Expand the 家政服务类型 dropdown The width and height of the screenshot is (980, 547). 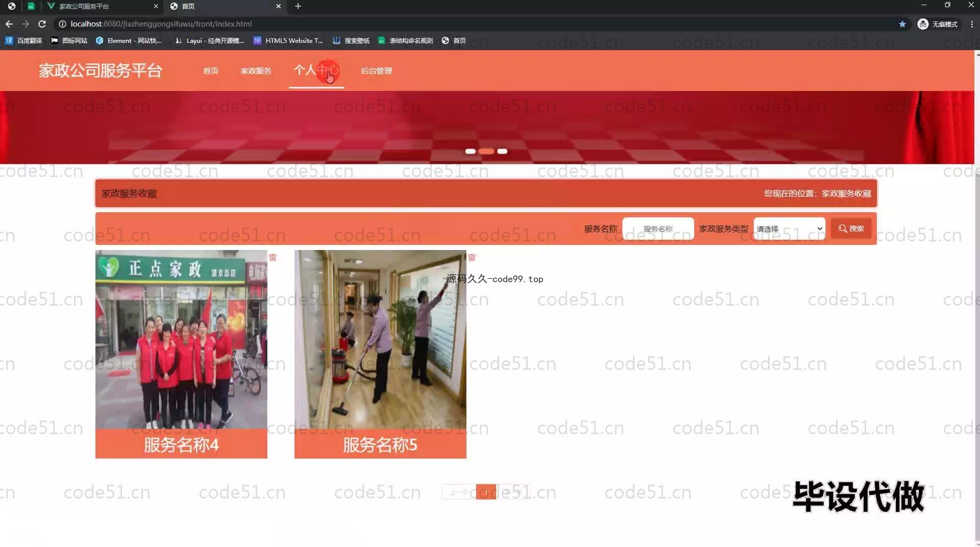(789, 229)
